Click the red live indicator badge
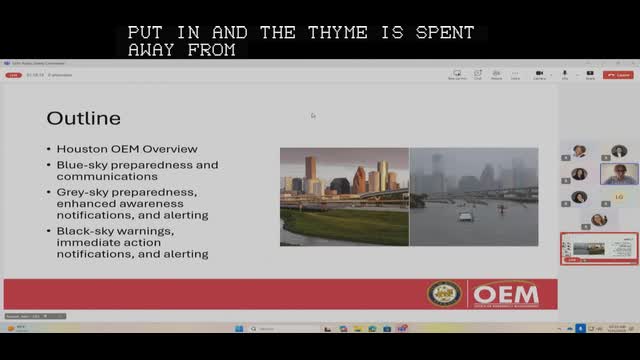 click(13, 75)
